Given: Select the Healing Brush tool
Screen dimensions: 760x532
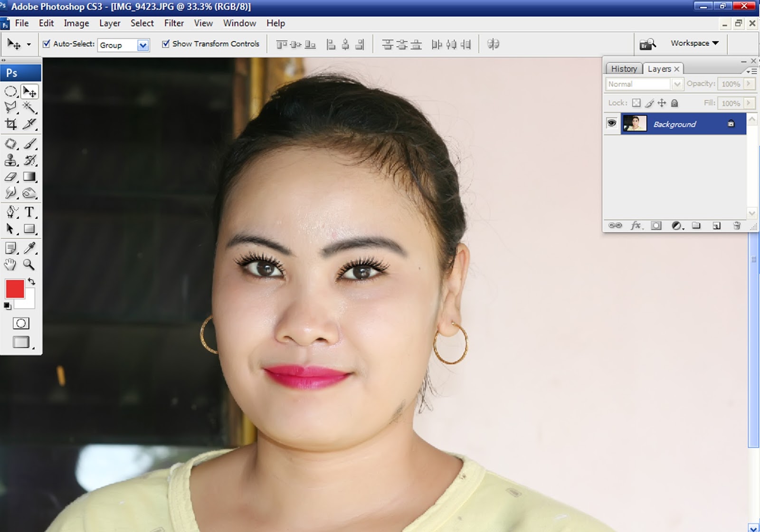Looking at the screenshot, I should pos(11,143).
